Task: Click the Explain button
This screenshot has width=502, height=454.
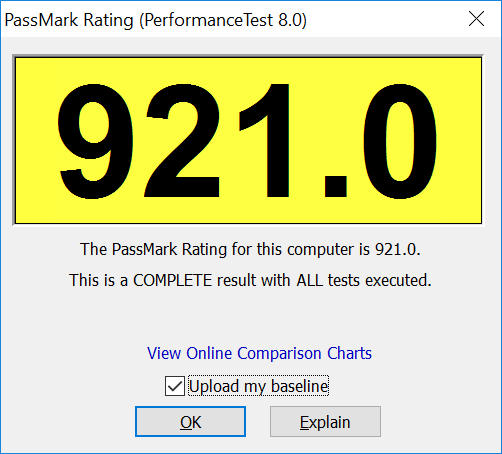Action: click(325, 421)
